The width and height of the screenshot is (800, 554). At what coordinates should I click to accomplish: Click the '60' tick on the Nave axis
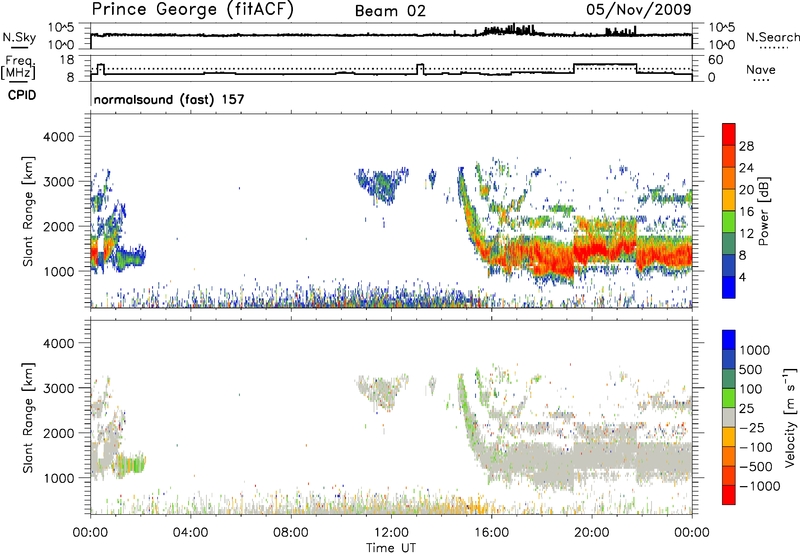pos(716,60)
